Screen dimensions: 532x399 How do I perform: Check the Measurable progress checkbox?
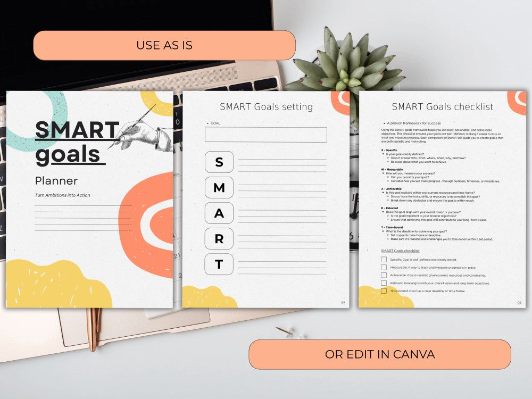click(x=384, y=268)
